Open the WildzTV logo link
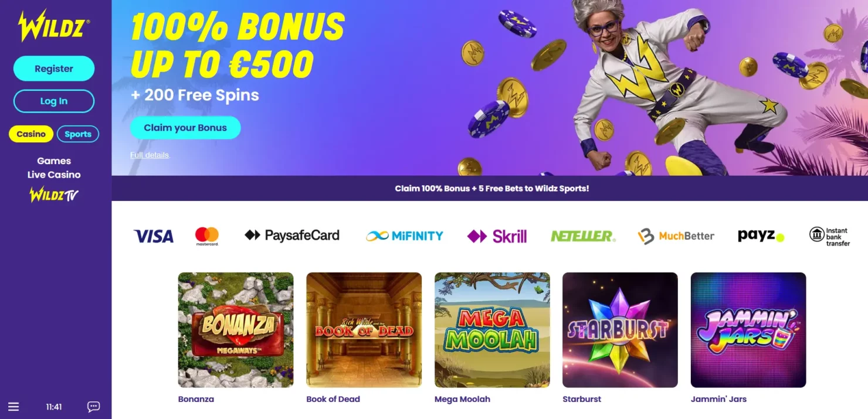Viewport: 868px width, 419px height. (x=54, y=195)
